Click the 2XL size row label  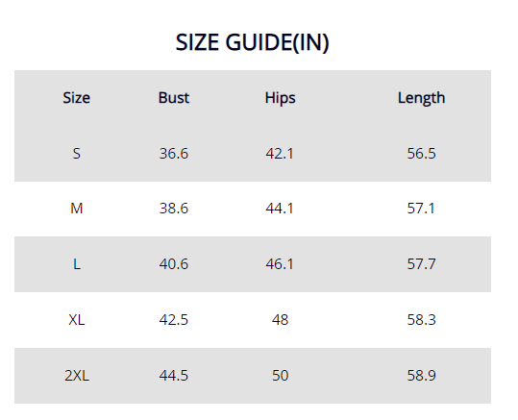[77, 376]
